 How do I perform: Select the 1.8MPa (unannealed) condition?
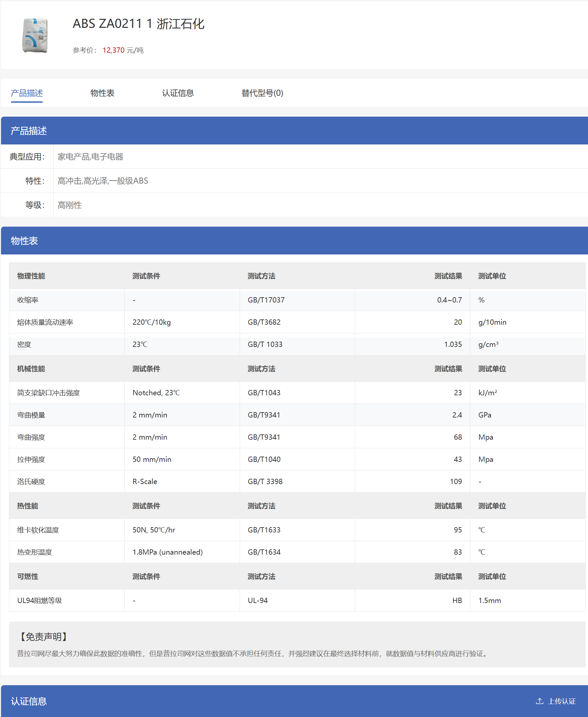click(x=168, y=552)
